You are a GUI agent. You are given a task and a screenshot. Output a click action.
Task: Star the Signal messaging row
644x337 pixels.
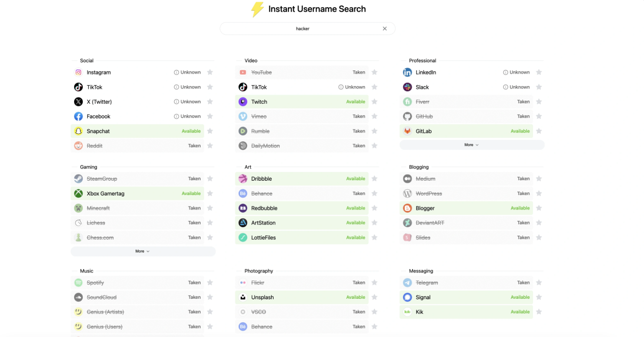pyautogui.click(x=539, y=297)
